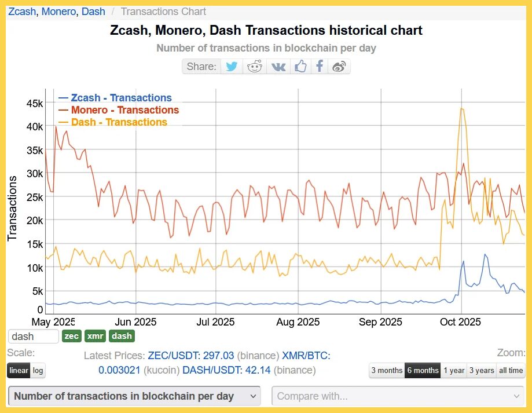Open the Zcash breadcrumb link

pos(21,11)
